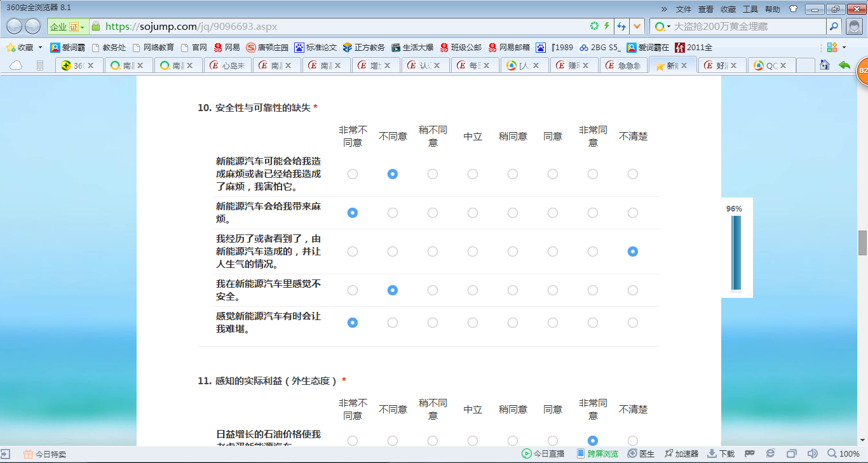Click the green undo arrow icon
868x463 pixels.
point(844,65)
